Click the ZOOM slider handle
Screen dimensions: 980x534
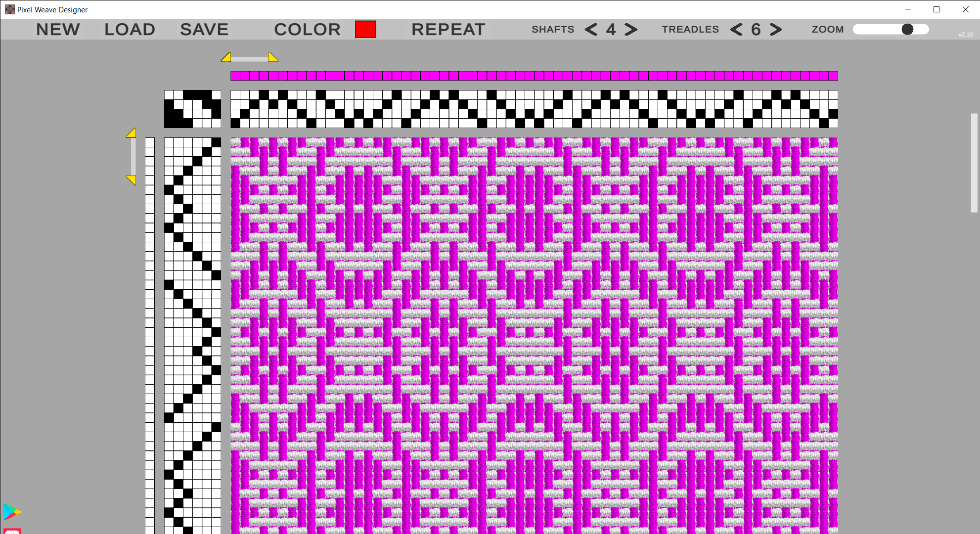click(x=907, y=30)
